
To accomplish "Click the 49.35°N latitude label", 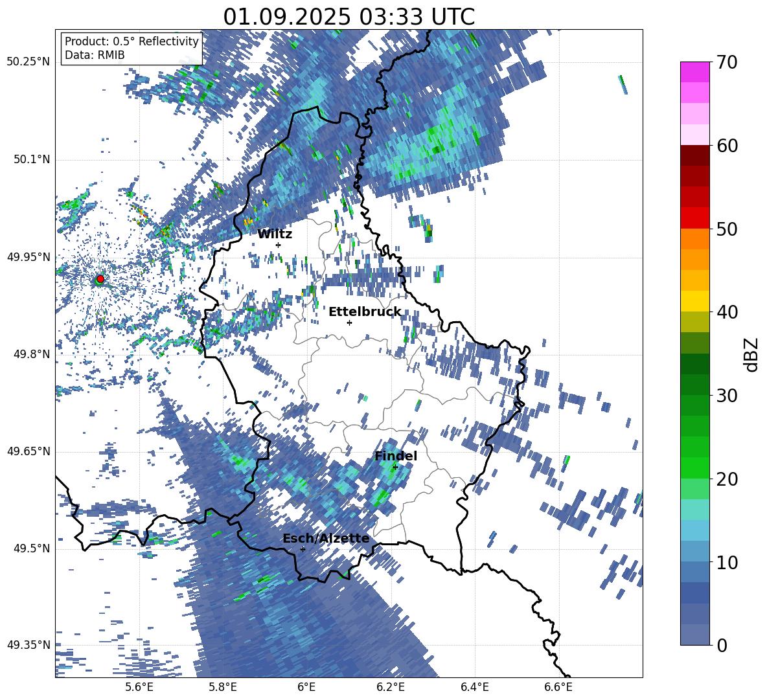I will click(29, 645).
